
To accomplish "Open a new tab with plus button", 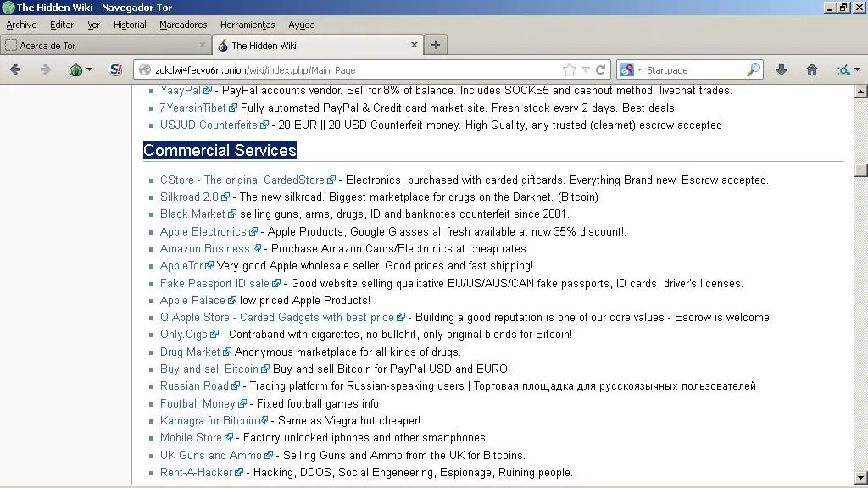I will coord(435,45).
